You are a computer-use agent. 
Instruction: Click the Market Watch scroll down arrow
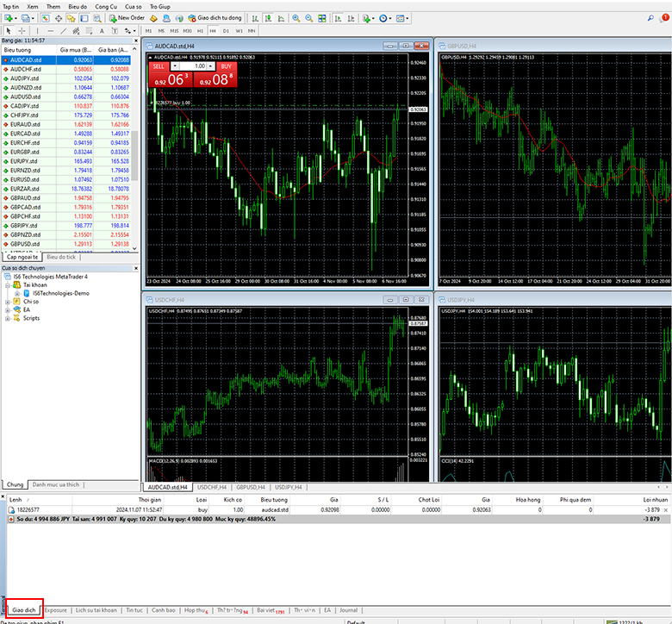coord(134,248)
